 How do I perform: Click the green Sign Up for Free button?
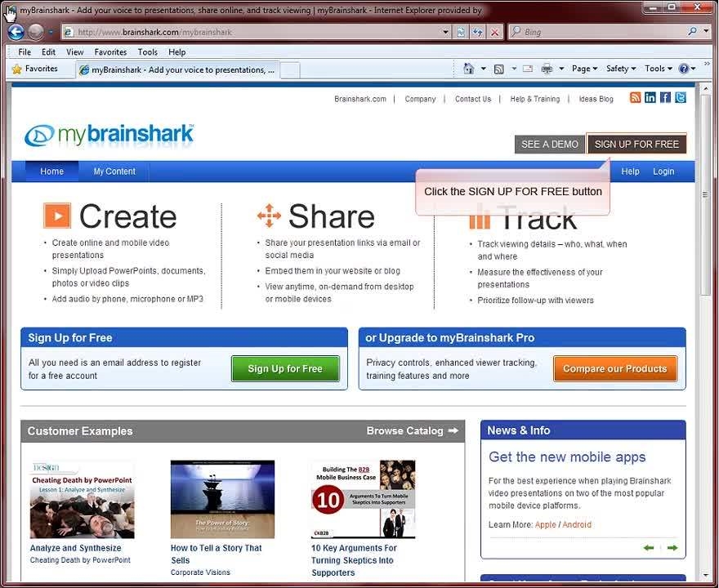285,368
